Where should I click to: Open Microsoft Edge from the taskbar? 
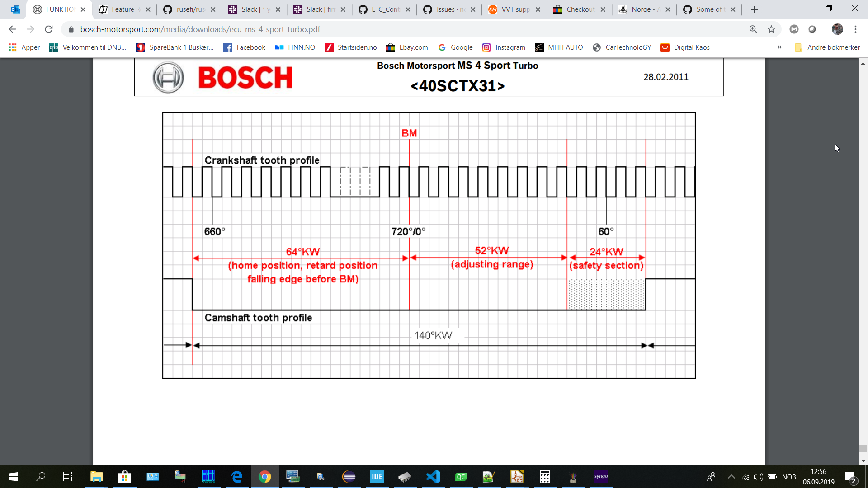click(x=236, y=477)
